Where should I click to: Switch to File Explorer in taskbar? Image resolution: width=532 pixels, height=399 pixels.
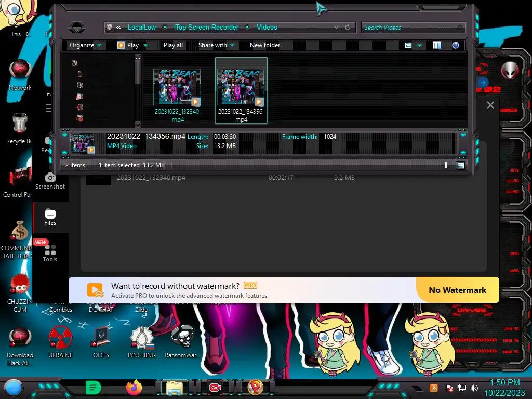click(x=175, y=388)
